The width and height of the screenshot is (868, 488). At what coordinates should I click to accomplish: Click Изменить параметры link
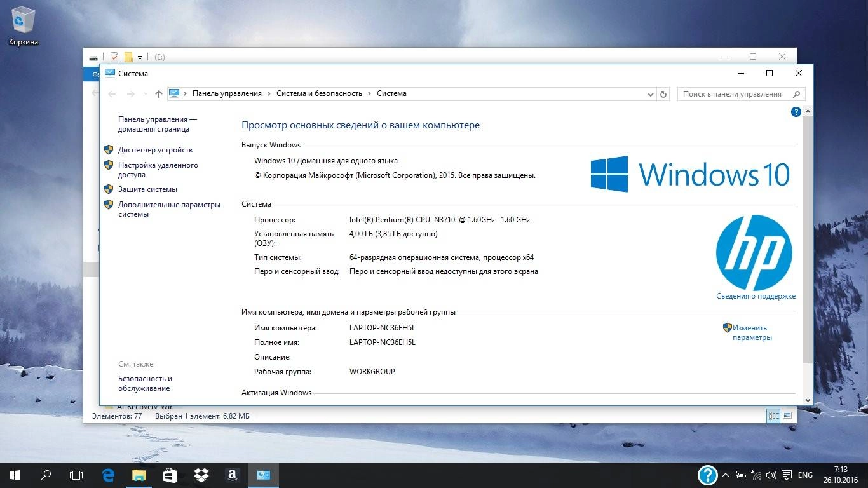click(752, 333)
